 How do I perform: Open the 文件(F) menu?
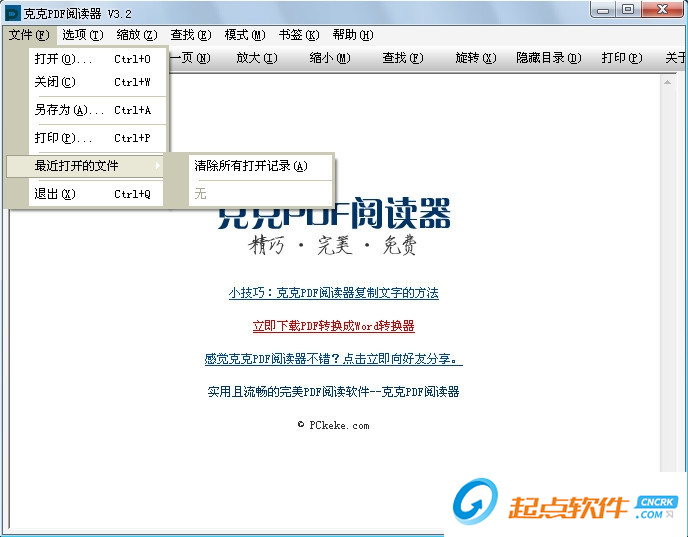coord(29,35)
